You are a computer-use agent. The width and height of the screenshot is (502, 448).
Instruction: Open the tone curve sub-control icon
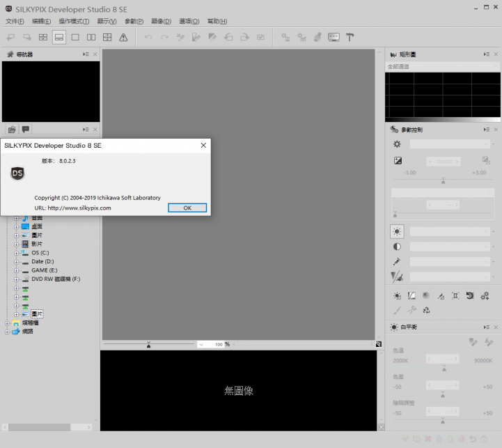click(411, 296)
